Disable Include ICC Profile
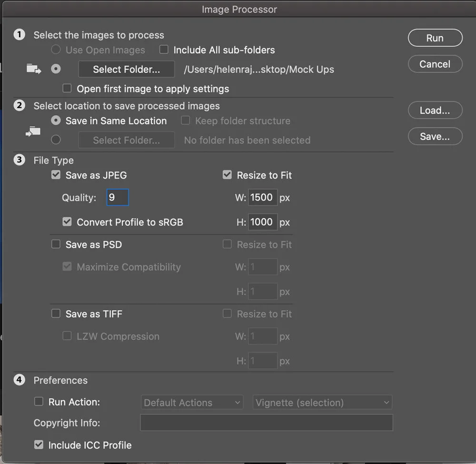 coord(39,445)
